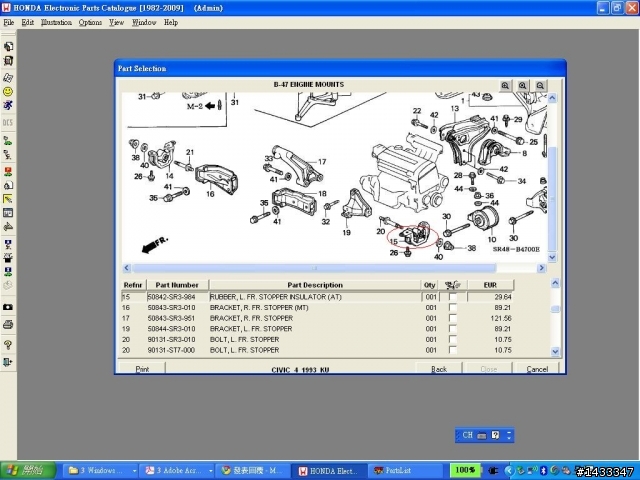Viewport: 640px width, 480px height.
Task: Open the Edit menu
Action: (x=28, y=22)
